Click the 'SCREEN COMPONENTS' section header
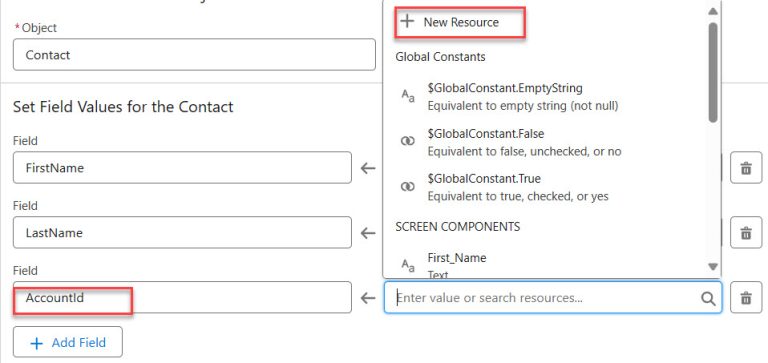Viewport: 768px width, 363px height. coord(457,227)
